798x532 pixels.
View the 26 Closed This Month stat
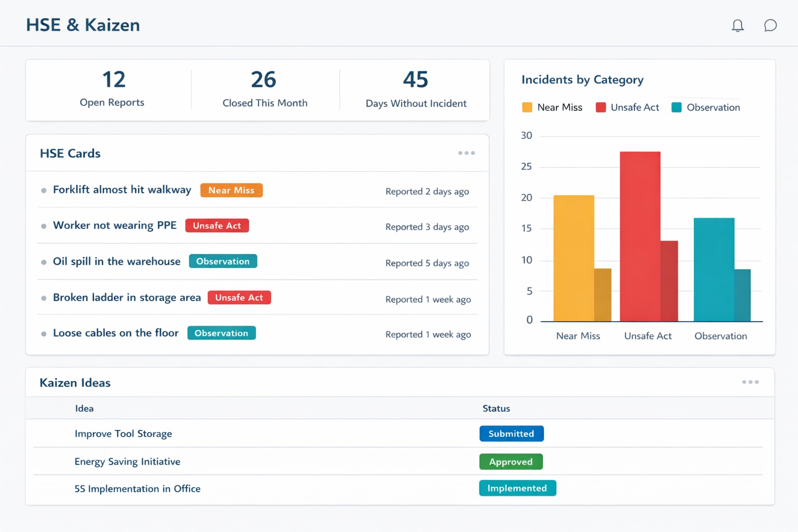tap(264, 89)
